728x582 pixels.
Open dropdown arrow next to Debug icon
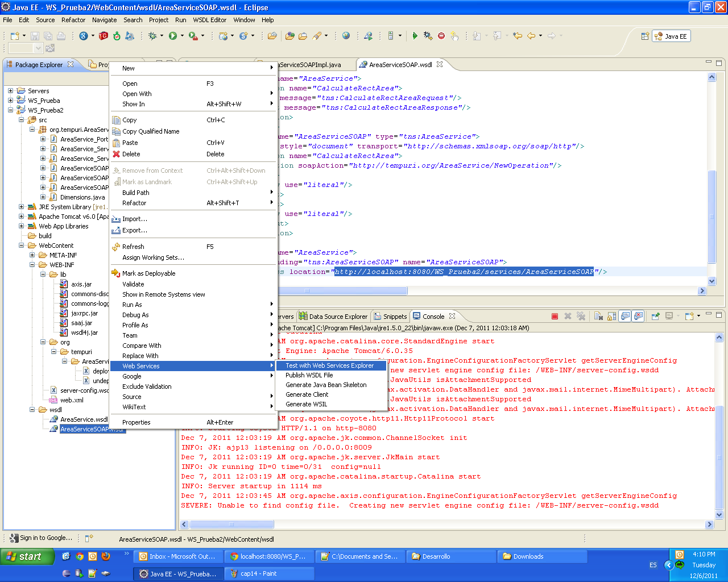tap(162, 36)
